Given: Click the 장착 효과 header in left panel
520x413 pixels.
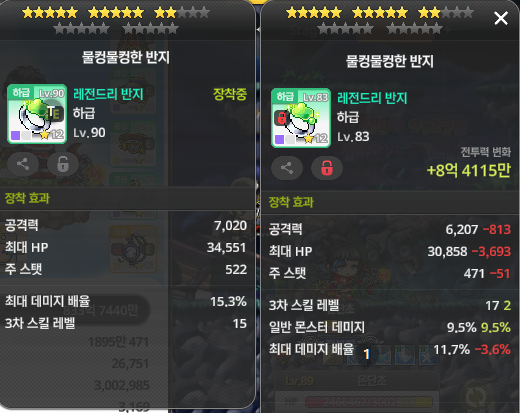Looking at the screenshot, I should pos(27,198).
